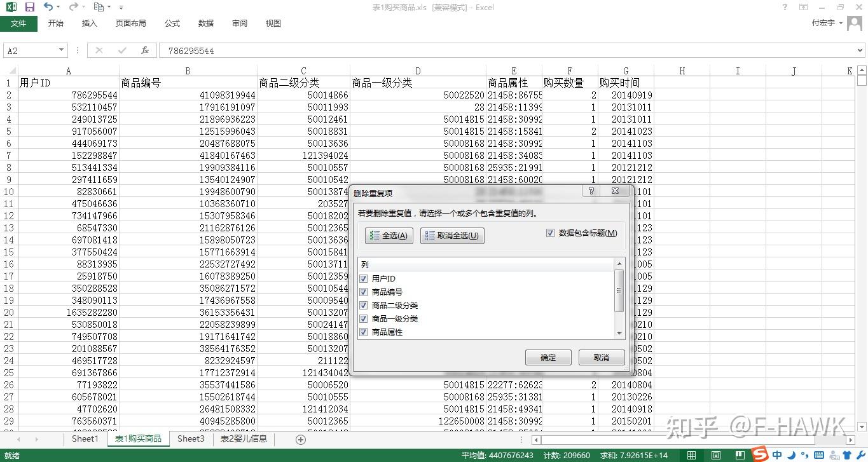The height and width of the screenshot is (462, 868).
Task: Click the 付宏宇 account name
Action: click(x=823, y=24)
